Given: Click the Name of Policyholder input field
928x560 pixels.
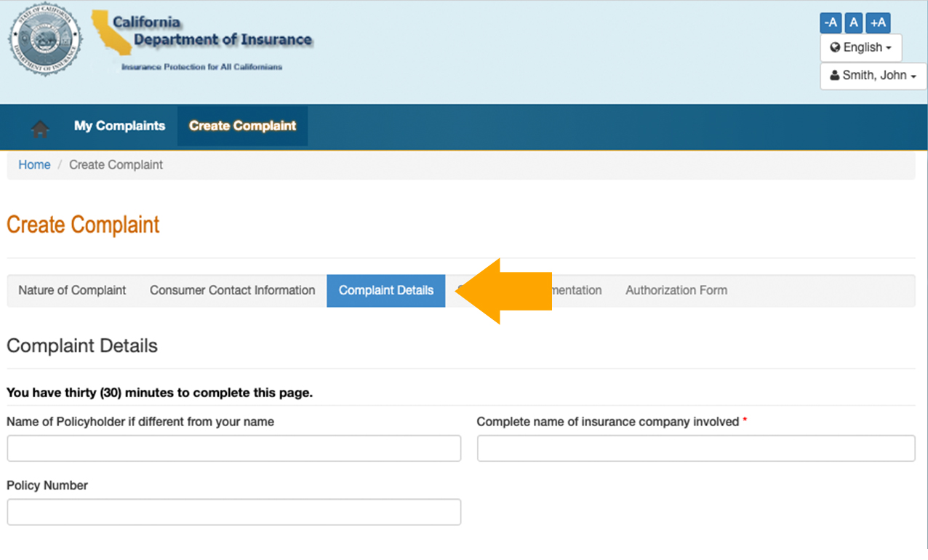Looking at the screenshot, I should click(234, 448).
